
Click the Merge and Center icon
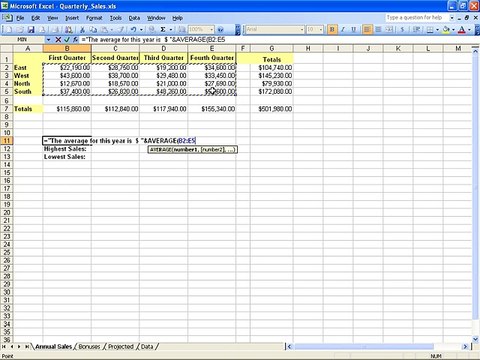pyautogui.click(x=389, y=30)
